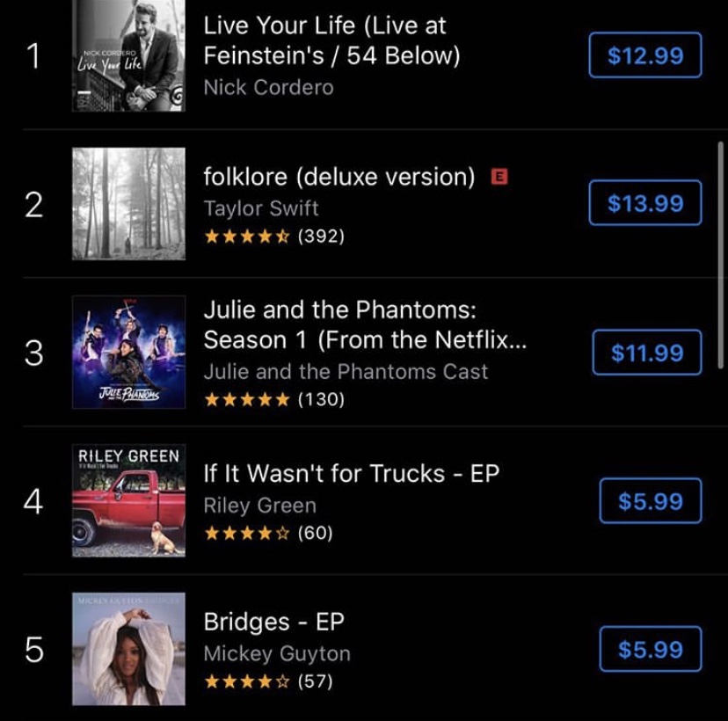Screen dimensions: 728x721
Task: View artist Mickey Guyton
Action: point(277,653)
